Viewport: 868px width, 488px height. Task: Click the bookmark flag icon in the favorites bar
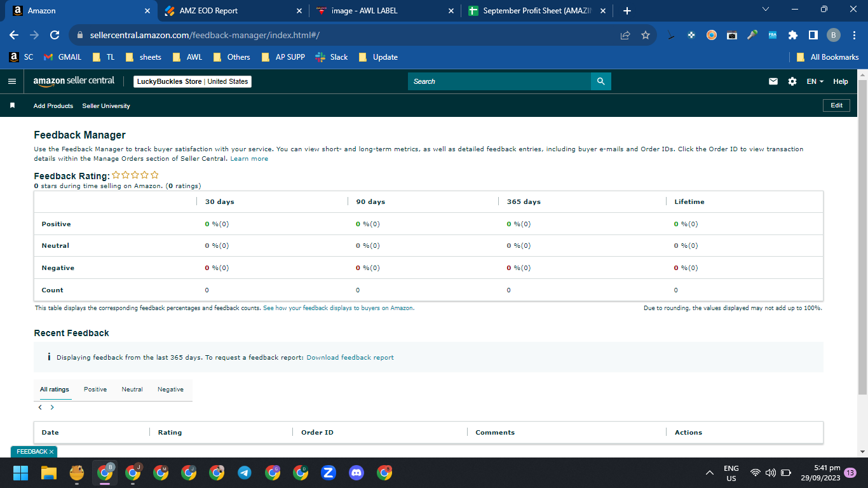(x=12, y=105)
